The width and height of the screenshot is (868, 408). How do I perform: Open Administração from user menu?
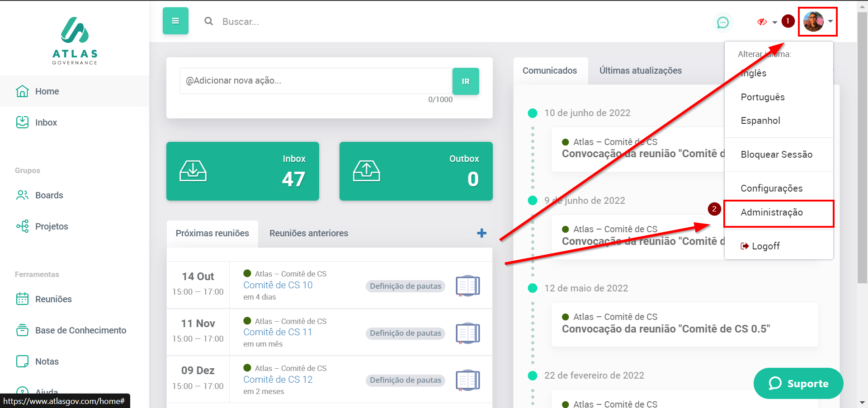pos(779,212)
